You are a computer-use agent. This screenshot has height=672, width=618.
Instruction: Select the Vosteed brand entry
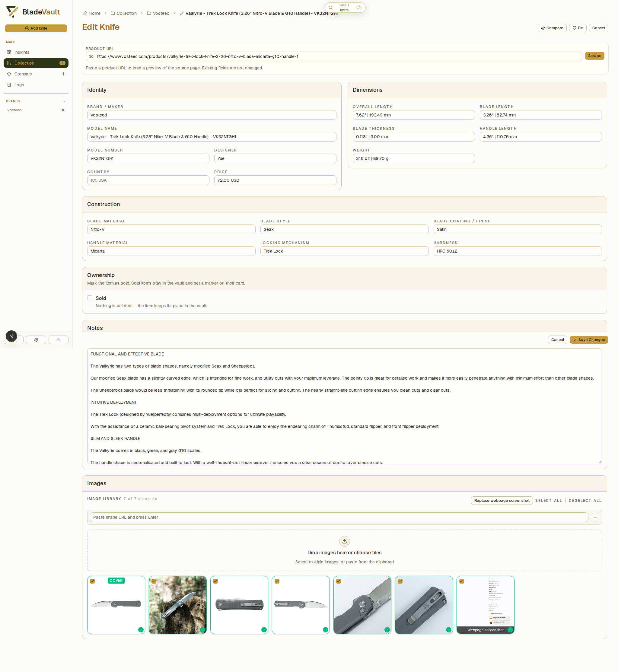36,110
